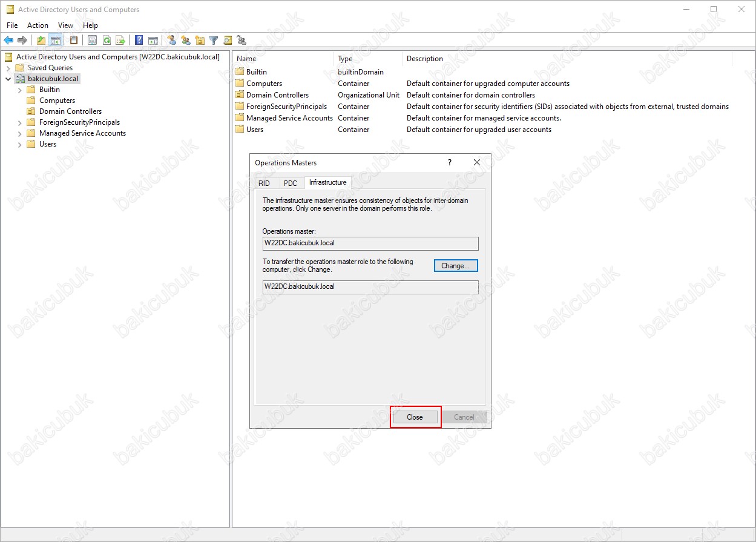
Task: Go up one level with the folder-arrow icon
Action: [41, 41]
